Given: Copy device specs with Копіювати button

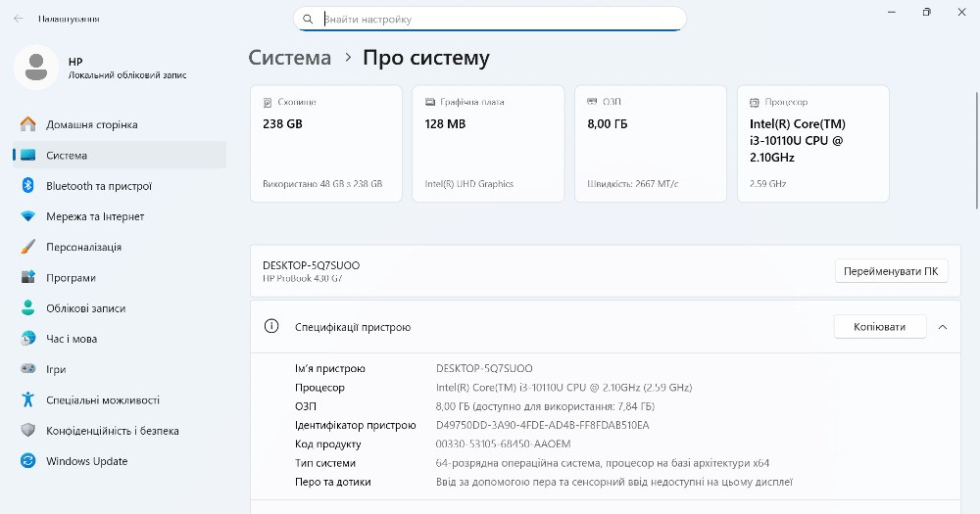Looking at the screenshot, I should (x=879, y=327).
